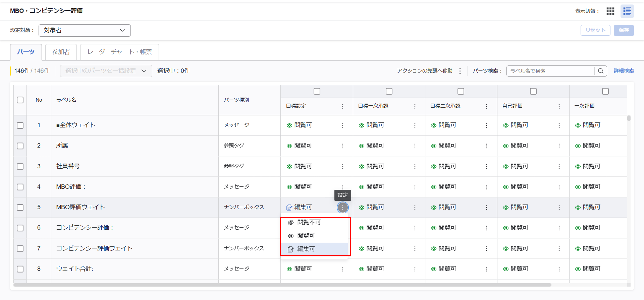Open 目標設定 column kebab menu
The width and height of the screenshot is (644, 300).
[342, 106]
